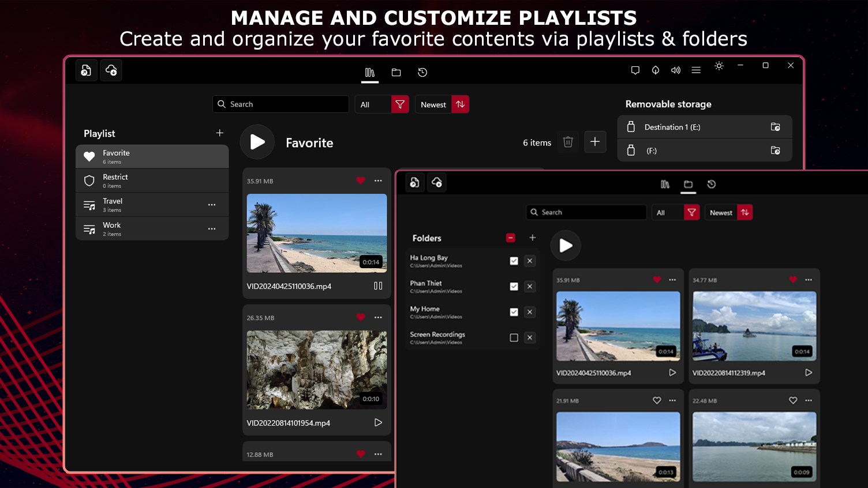Image resolution: width=868 pixels, height=488 pixels.
Task: Toggle the brightness theme sun icon
Action: tap(719, 66)
